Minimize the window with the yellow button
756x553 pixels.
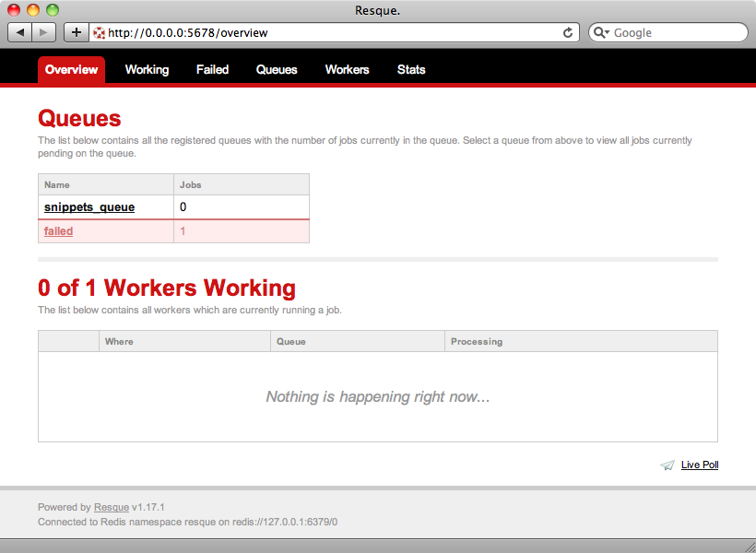[33, 9]
